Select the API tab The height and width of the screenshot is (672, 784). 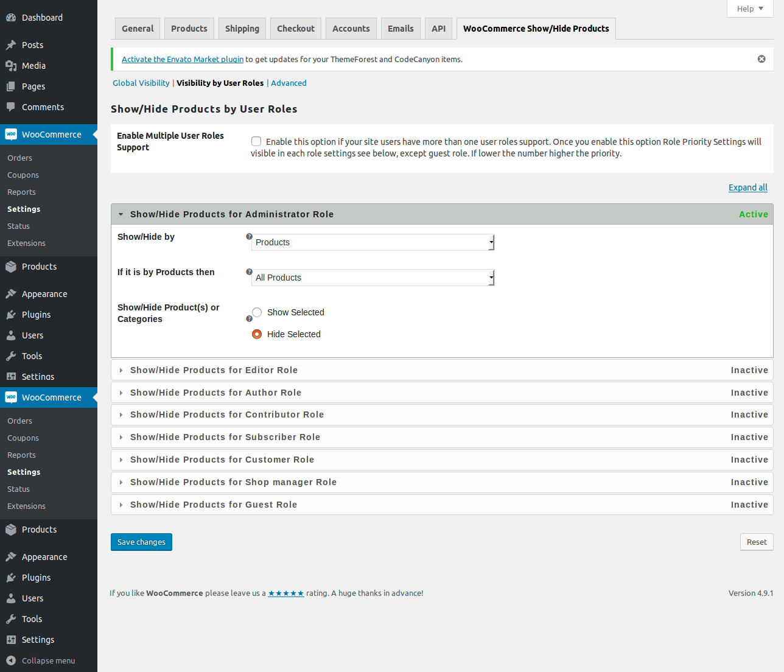coord(439,29)
